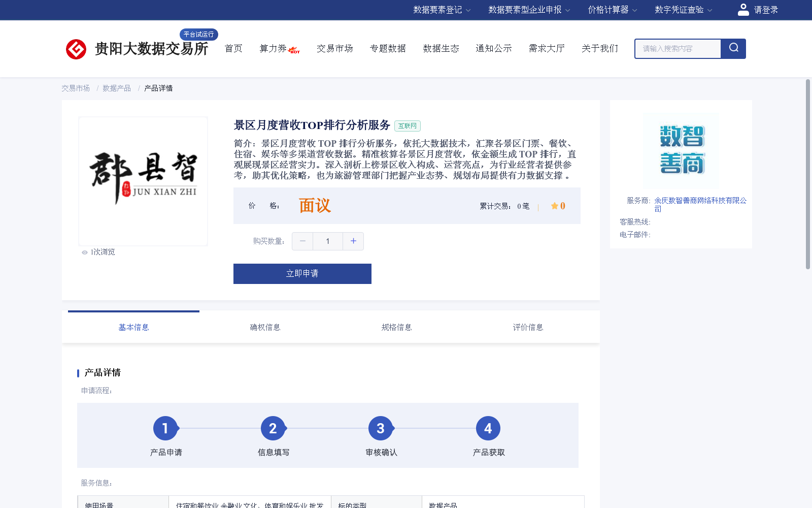Viewport: 812px width, 508px height.
Task: Switch to the 规格信息 tab
Action: point(396,327)
